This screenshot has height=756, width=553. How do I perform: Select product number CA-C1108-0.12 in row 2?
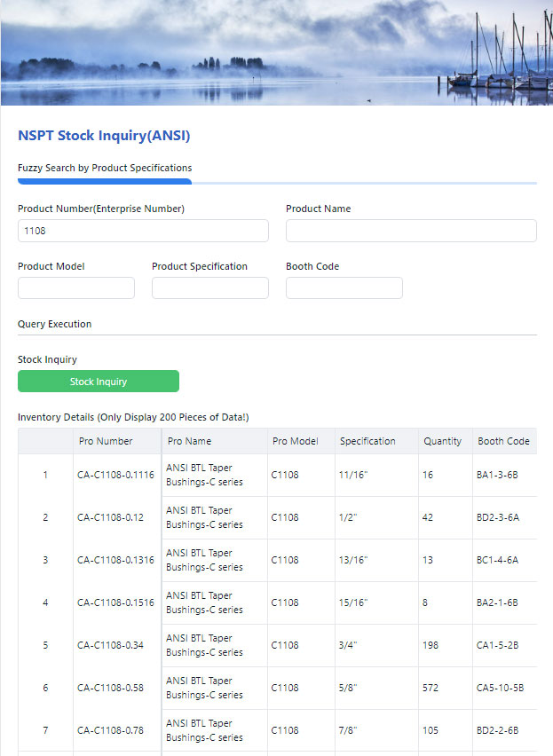110,518
